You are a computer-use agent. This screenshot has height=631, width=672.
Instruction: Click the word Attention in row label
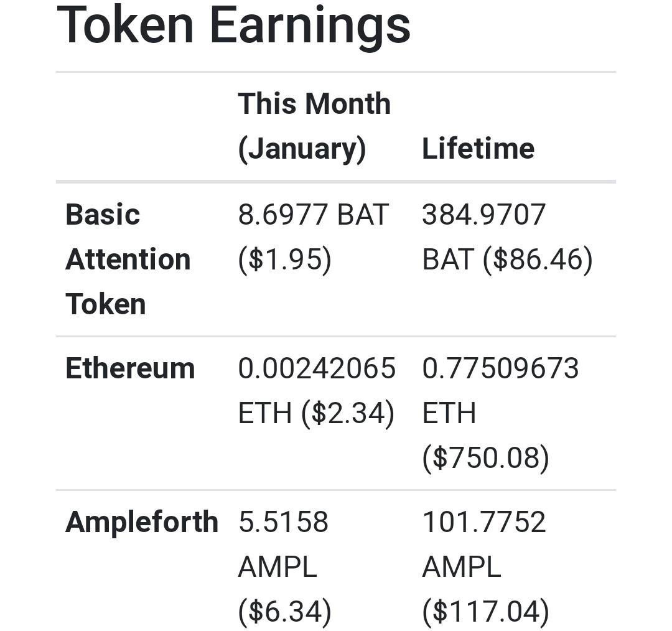(x=128, y=259)
